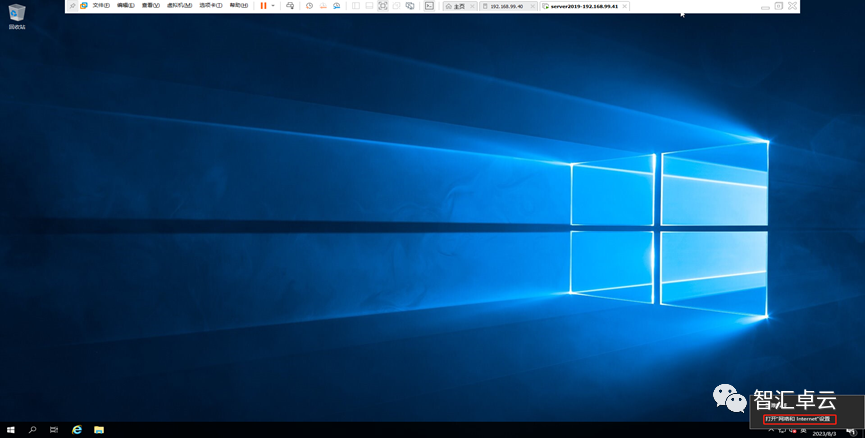865x438 pixels.
Task: Click 打开"网络和 Internet"设置 menu entry
Action: pyautogui.click(x=800, y=419)
